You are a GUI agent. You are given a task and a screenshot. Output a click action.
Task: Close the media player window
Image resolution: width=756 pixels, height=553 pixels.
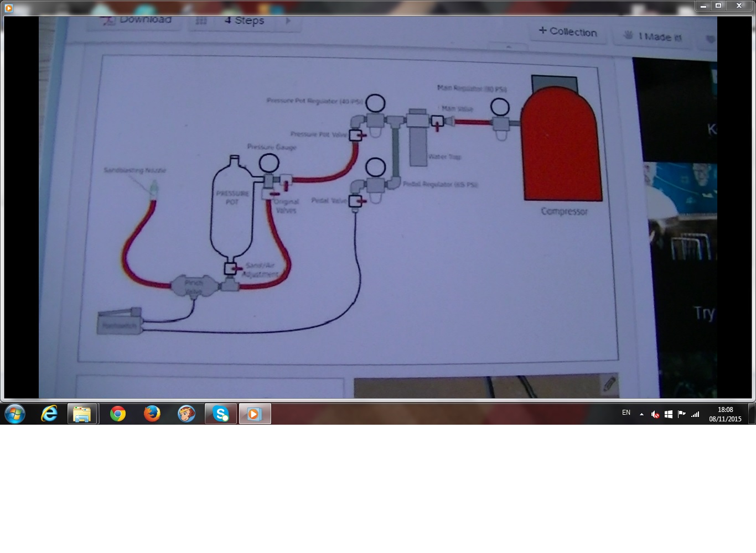(739, 6)
